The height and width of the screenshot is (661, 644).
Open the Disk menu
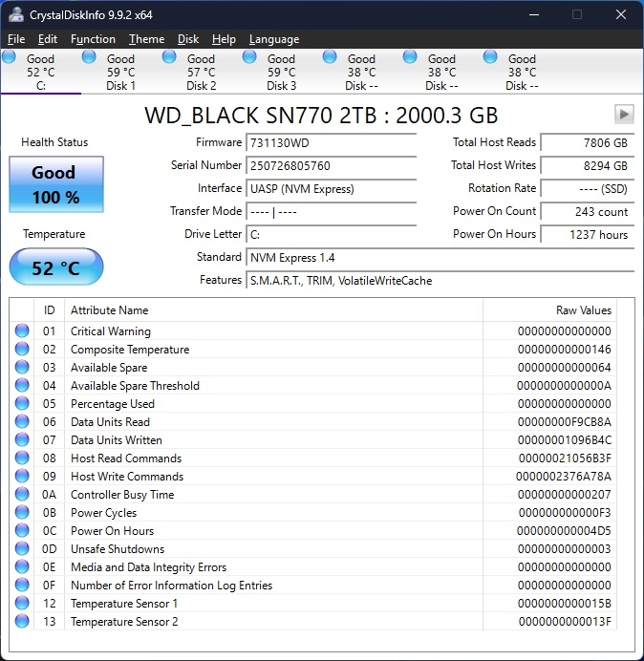(188, 39)
